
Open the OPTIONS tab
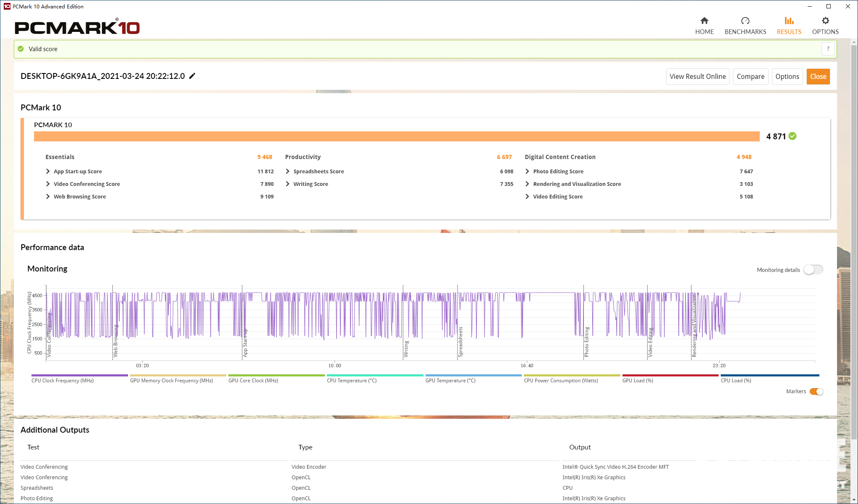pyautogui.click(x=825, y=26)
